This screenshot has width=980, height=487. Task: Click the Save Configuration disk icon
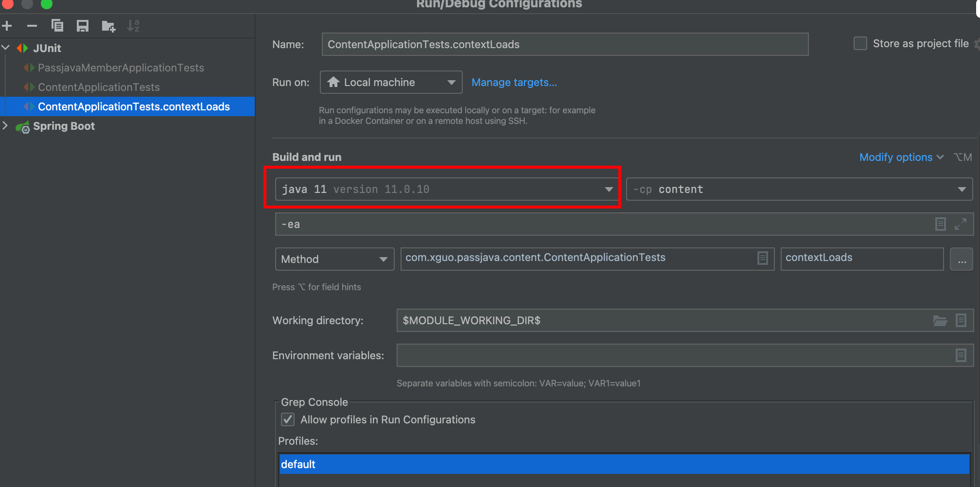click(83, 26)
